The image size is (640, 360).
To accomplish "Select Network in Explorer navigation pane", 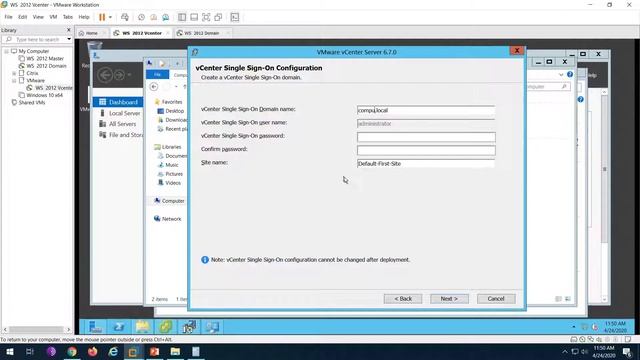I will tap(167, 219).
